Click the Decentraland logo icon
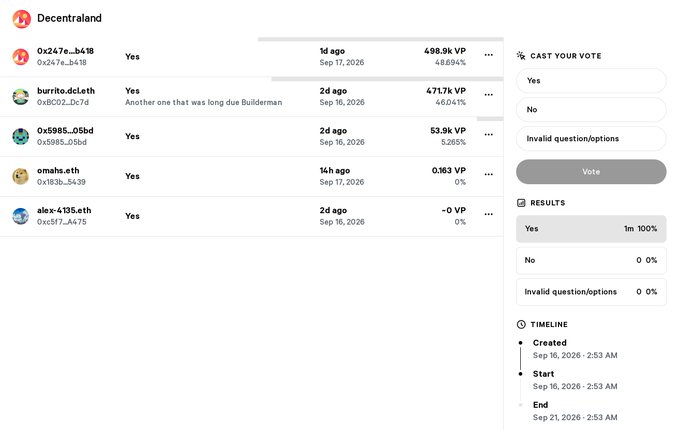 pos(21,19)
